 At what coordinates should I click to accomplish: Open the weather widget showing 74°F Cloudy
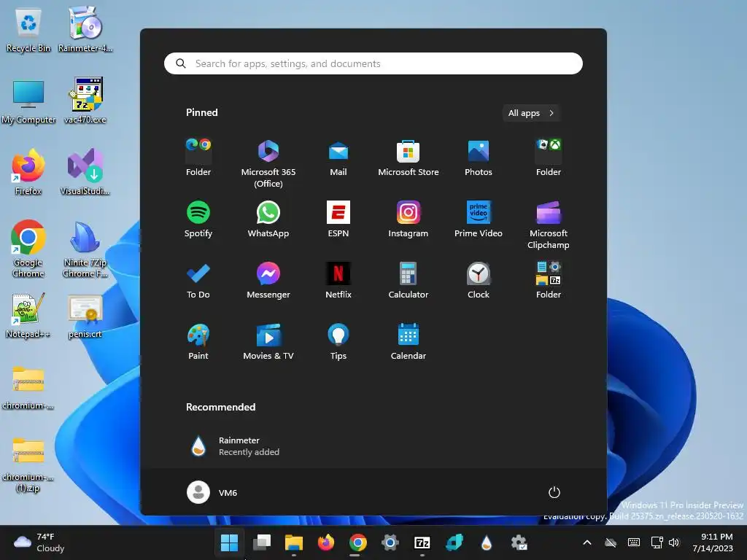pyautogui.click(x=39, y=542)
